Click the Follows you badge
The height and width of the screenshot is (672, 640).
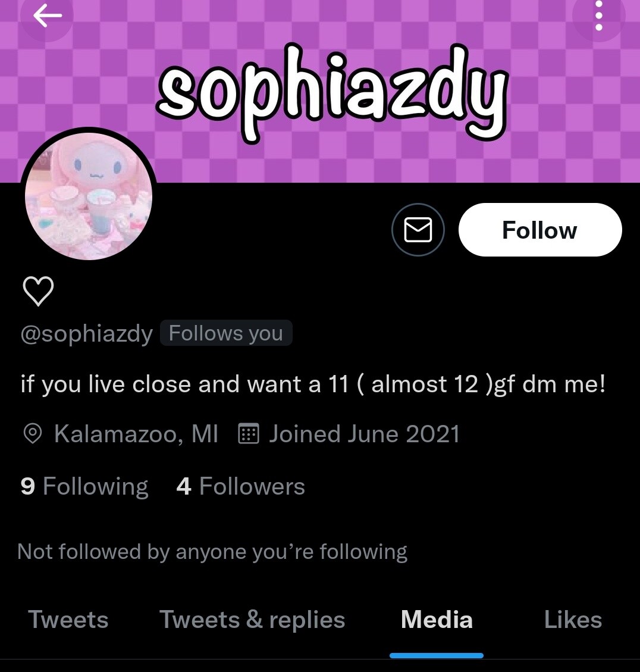[226, 333]
